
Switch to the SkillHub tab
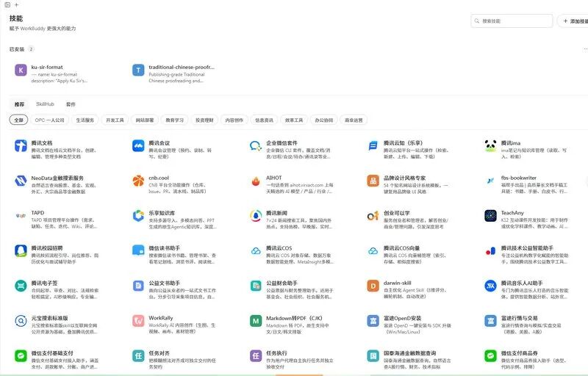(x=45, y=104)
